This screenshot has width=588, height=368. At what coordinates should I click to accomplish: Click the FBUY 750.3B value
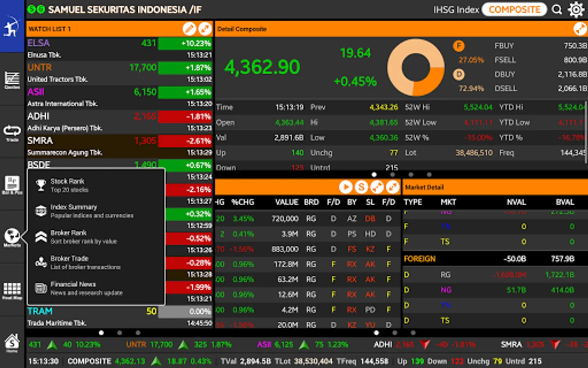[575, 46]
